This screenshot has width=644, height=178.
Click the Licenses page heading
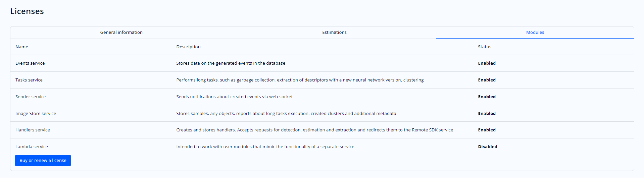[27, 11]
